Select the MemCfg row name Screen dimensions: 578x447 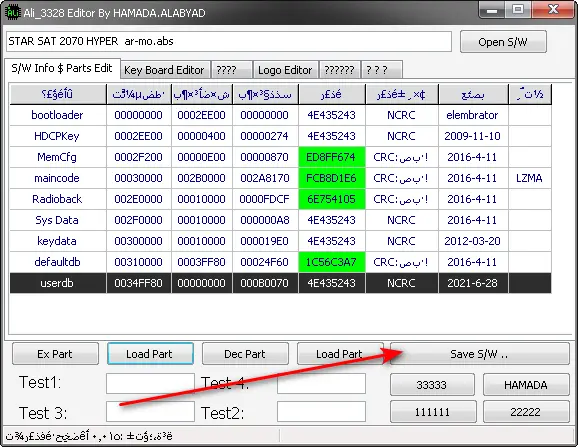coord(58,157)
